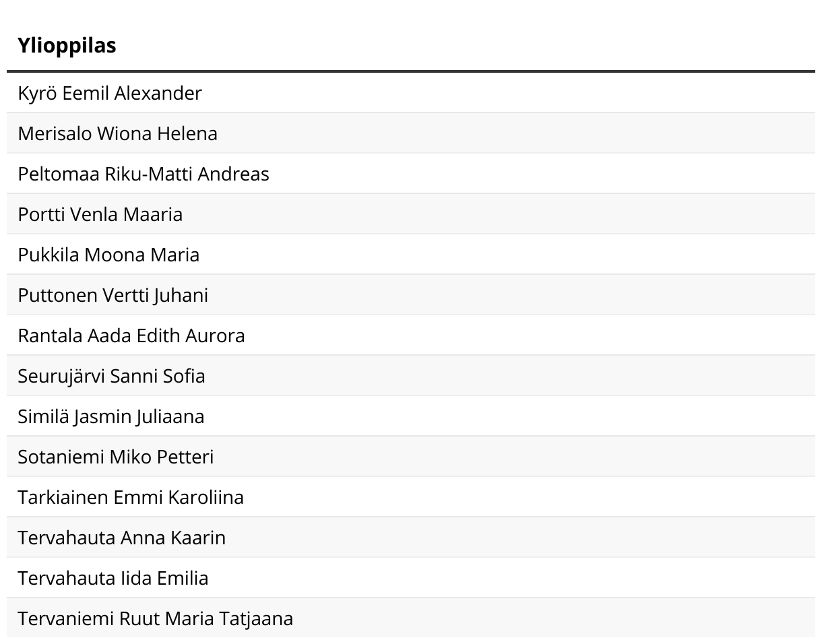Click the Peltomaa Riku-Matti Andreas entry

tap(411, 174)
